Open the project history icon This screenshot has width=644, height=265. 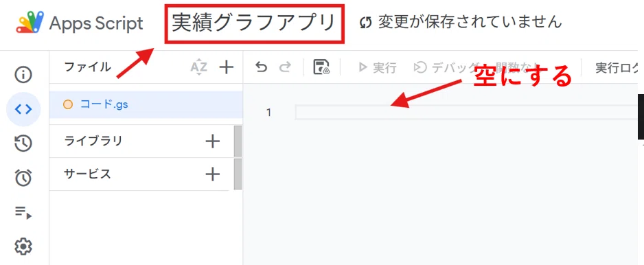coord(23,143)
